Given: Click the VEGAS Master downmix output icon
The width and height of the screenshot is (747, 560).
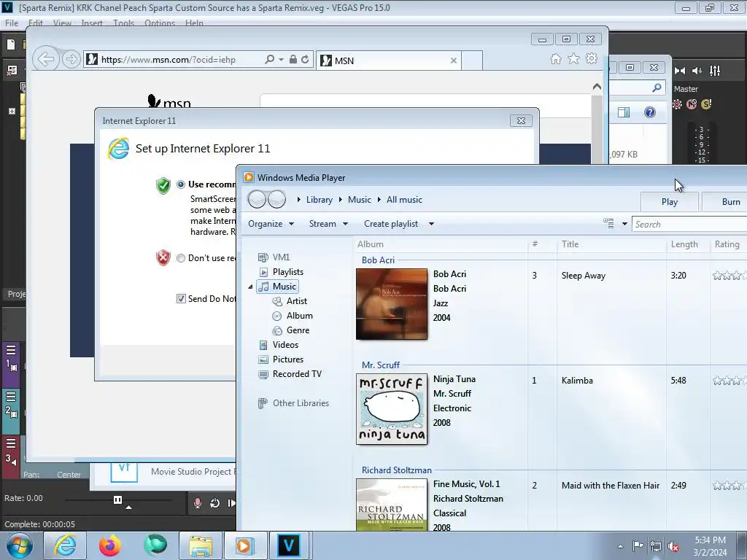Looking at the screenshot, I should (680, 71).
